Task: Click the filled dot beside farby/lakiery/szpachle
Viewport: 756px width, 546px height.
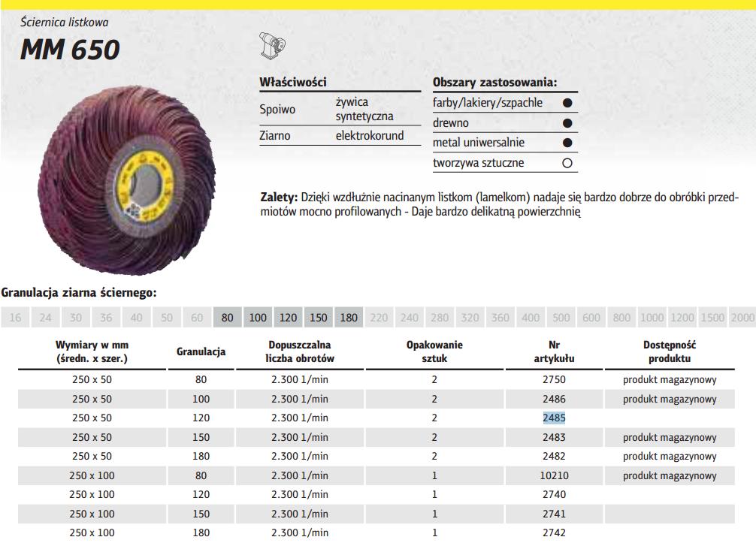Action: [x=567, y=103]
